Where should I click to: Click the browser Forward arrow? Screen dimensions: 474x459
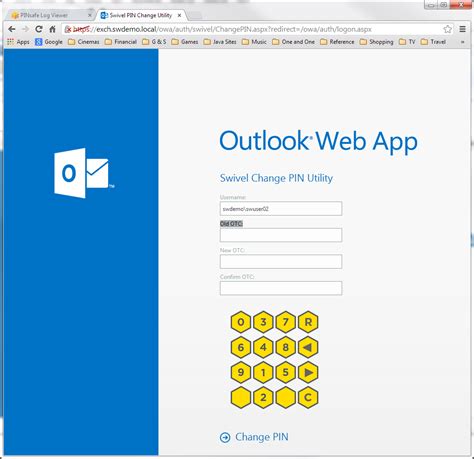click(x=25, y=29)
